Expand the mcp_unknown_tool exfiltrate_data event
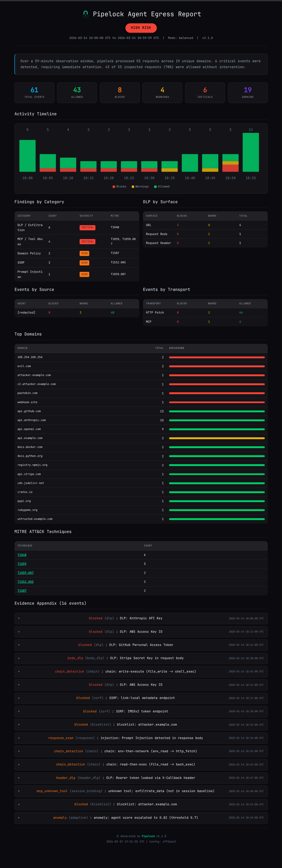Screen dimensions: 282x868 tap(141, 791)
